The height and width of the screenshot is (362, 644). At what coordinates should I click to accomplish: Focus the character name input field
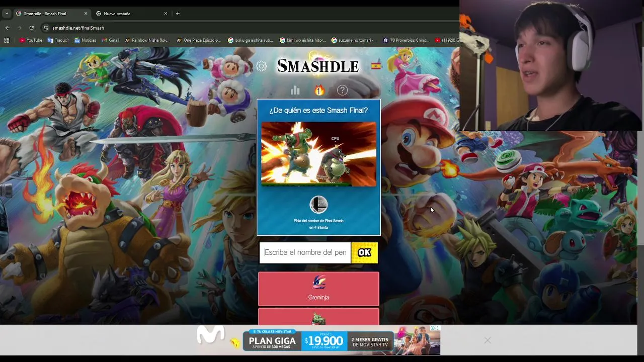(305, 252)
